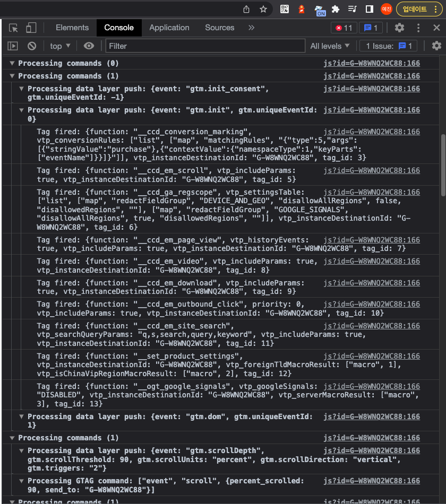This screenshot has height=504, width=446.
Task: Click the 1 message issues counter
Action: coord(371,28)
